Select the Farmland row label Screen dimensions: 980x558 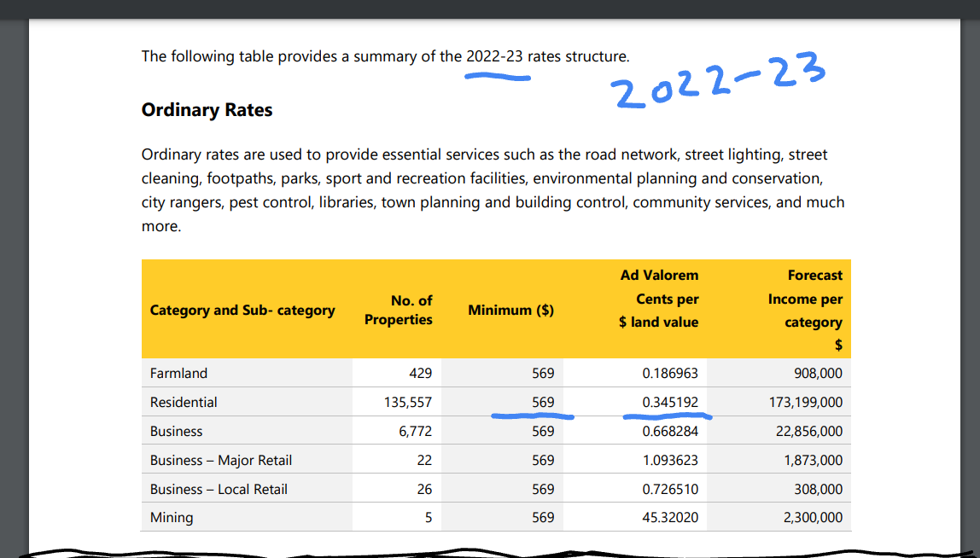click(178, 373)
